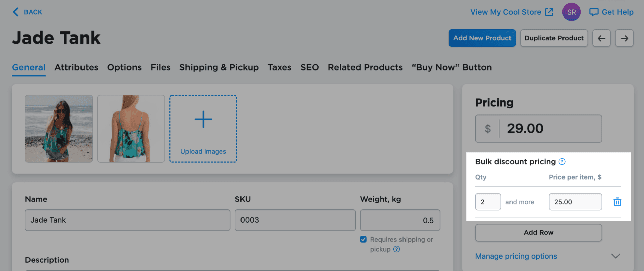Click the help icon beside Requires shipping
Screen dimensions: 644x271
(x=397, y=249)
